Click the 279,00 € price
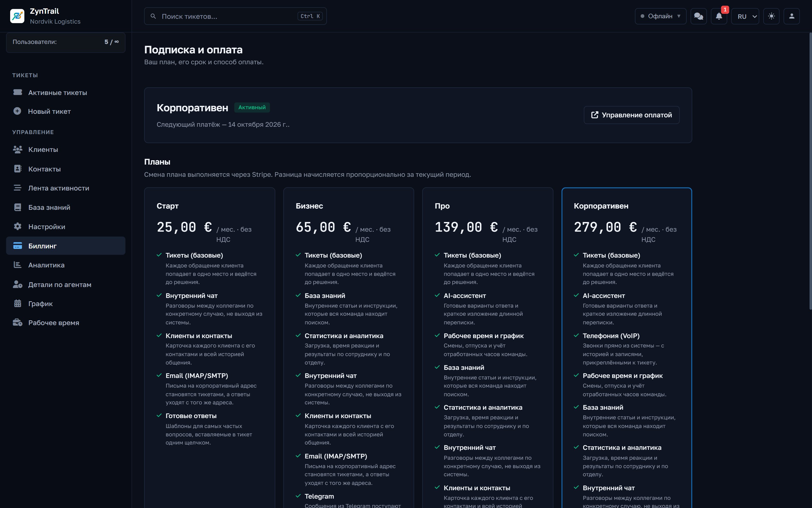 click(605, 227)
